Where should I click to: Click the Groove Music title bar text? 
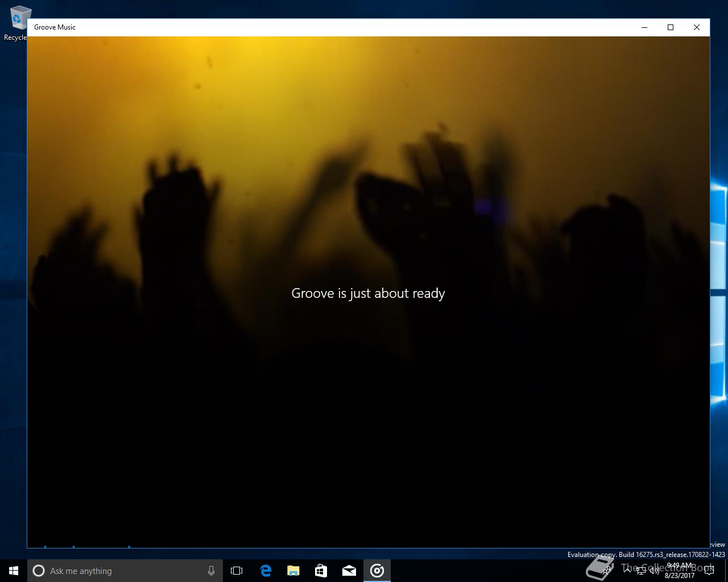55,27
